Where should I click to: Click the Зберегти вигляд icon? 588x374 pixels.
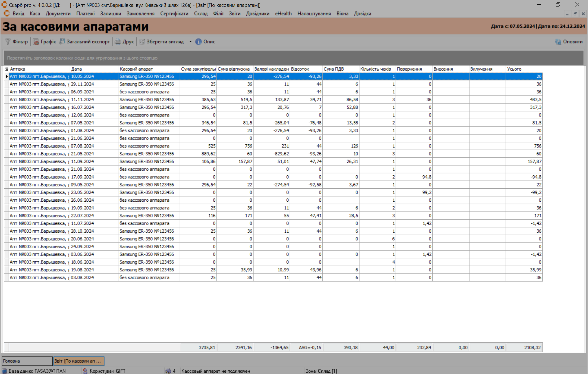[x=142, y=42]
